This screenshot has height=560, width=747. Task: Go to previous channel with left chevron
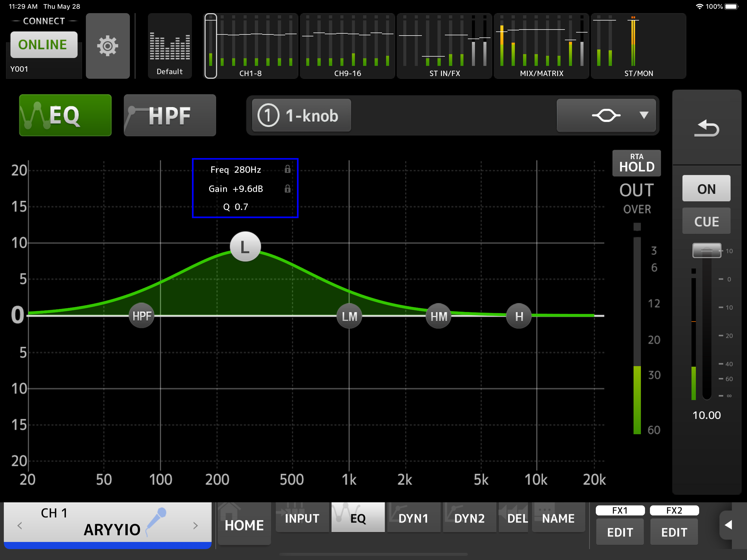20,525
